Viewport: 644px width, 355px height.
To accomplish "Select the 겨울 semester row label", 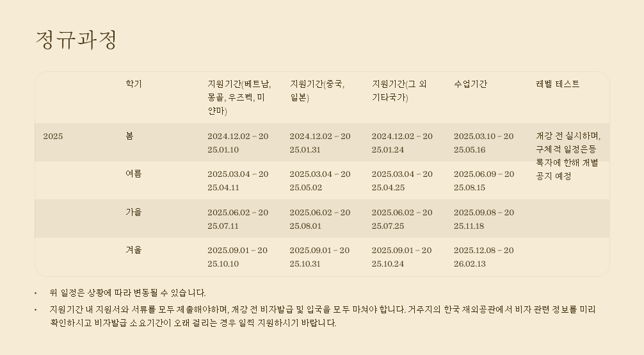I will (133, 250).
